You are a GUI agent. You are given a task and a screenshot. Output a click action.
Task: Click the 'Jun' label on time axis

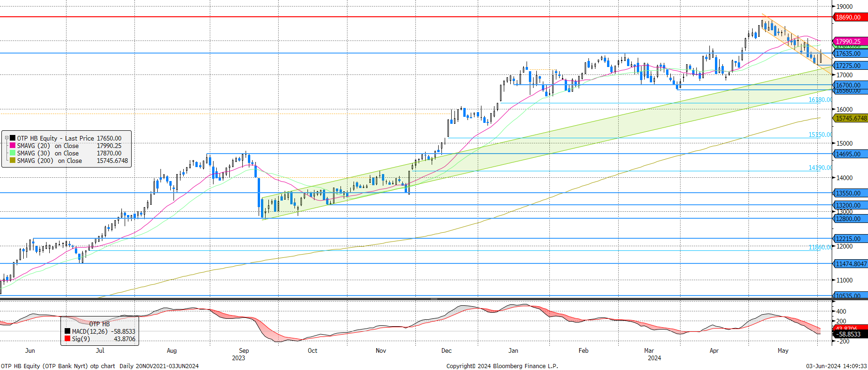(30, 350)
